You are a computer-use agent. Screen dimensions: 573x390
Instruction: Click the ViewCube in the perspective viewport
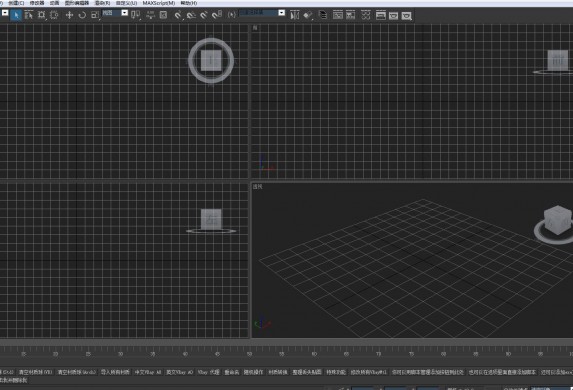[557, 220]
